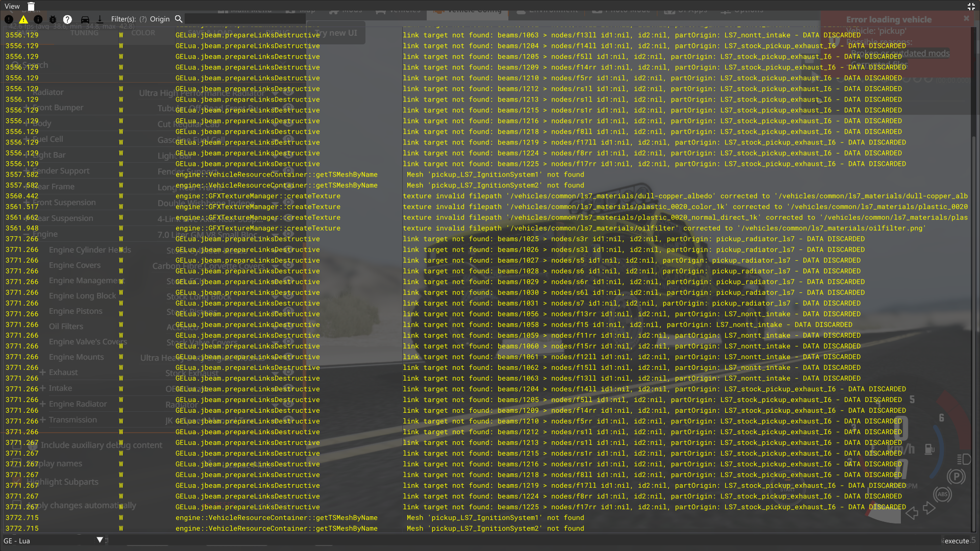
Task: Select the pickup_LS7_IgnitionSystem1 not found log line
Action: [x=495, y=174]
